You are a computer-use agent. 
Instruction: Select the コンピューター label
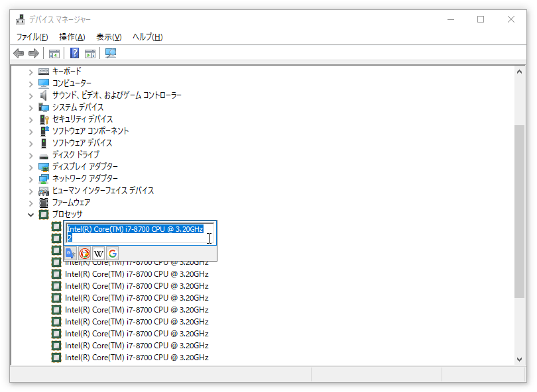click(x=72, y=83)
